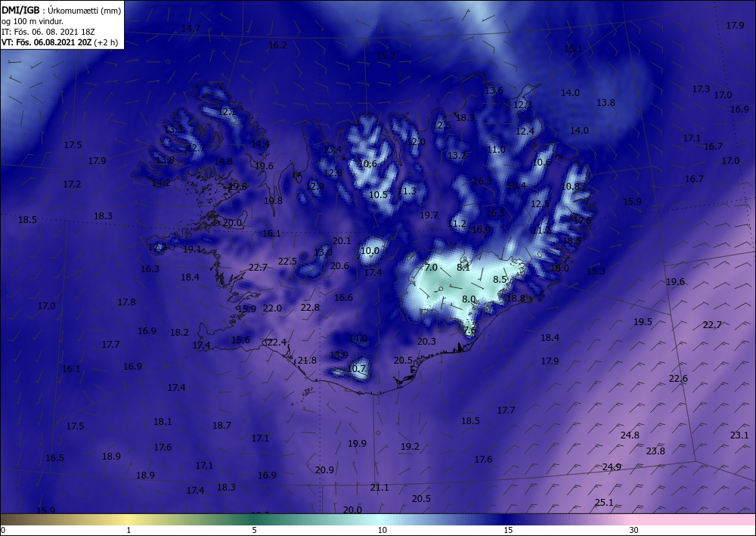
Task: Click the map value 19.1
Action: pos(192,249)
